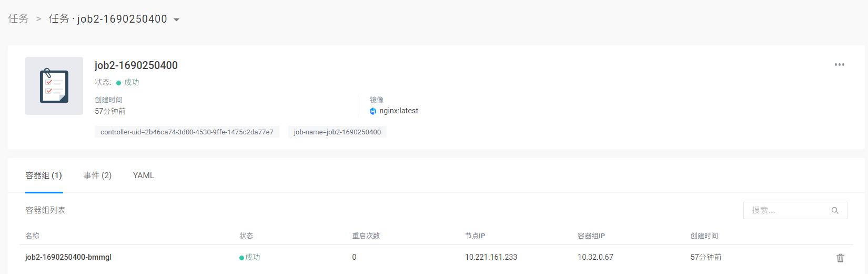The width and height of the screenshot is (868, 274).
Task: Delete pod job2-1690250400-bmmgl with trash icon
Action: click(840, 258)
